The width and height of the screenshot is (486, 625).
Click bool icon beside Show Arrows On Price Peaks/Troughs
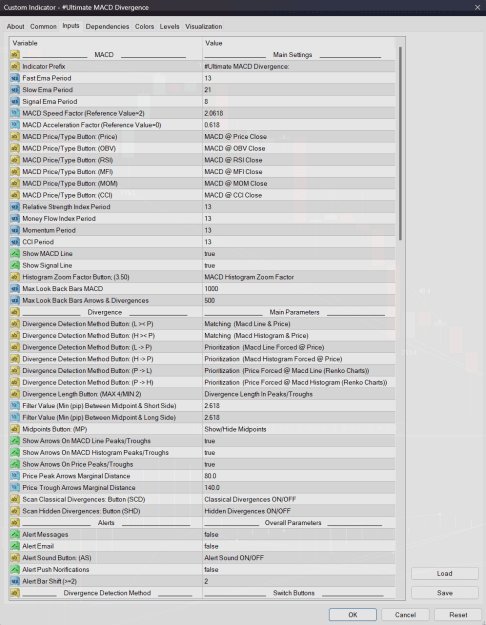click(x=15, y=464)
